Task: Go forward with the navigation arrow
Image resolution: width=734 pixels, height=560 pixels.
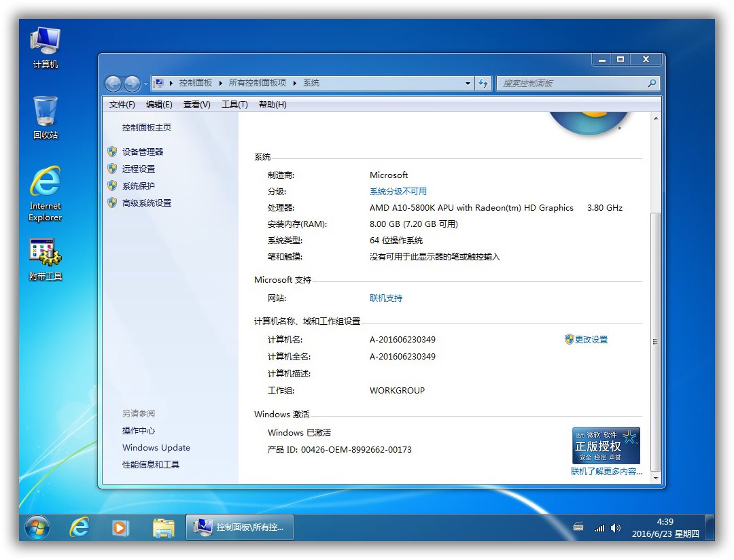Action: pyautogui.click(x=132, y=84)
